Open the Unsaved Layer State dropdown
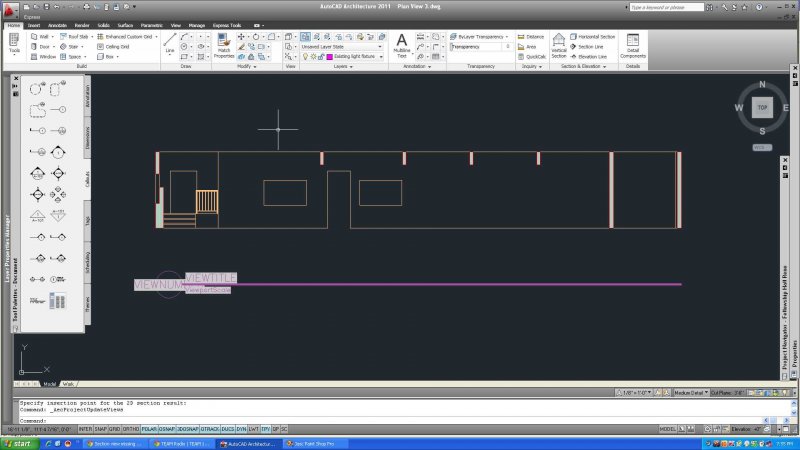Viewport: 800px width, 450px height. tap(341, 46)
